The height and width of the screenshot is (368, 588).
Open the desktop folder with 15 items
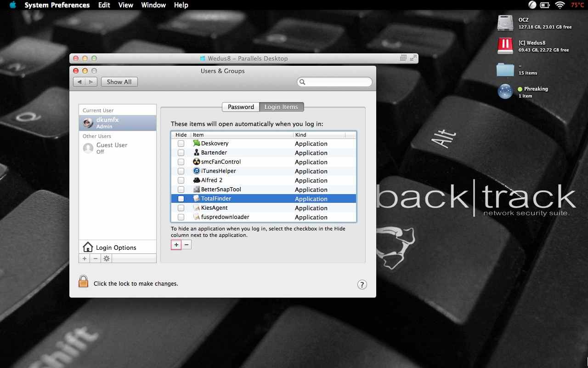(505, 69)
